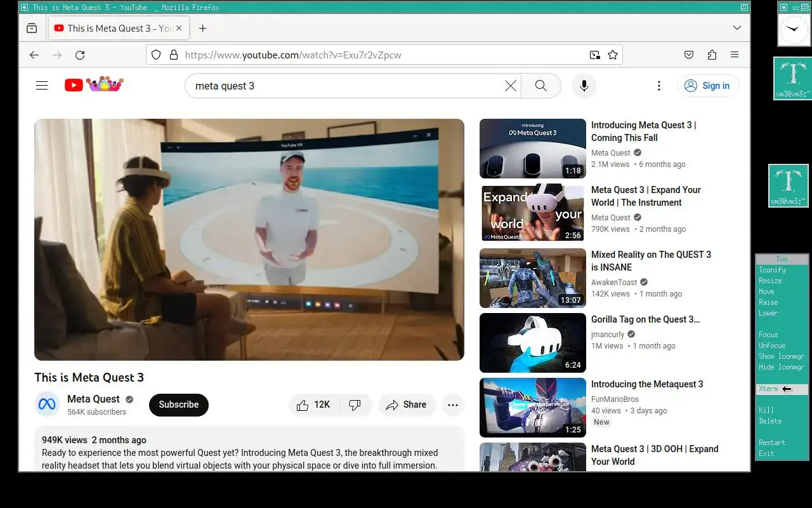Screen dimensions: 812x508
Task: Reload the page in Firefox
Action: (x=80, y=55)
